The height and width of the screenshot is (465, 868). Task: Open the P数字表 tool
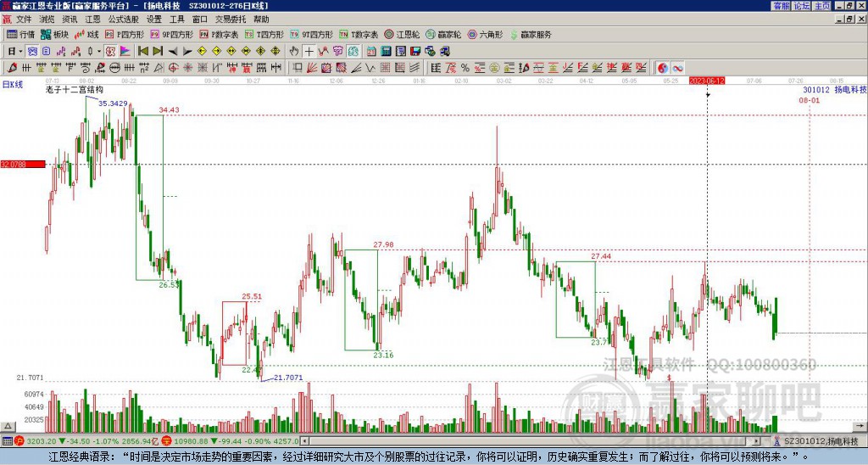[220, 34]
